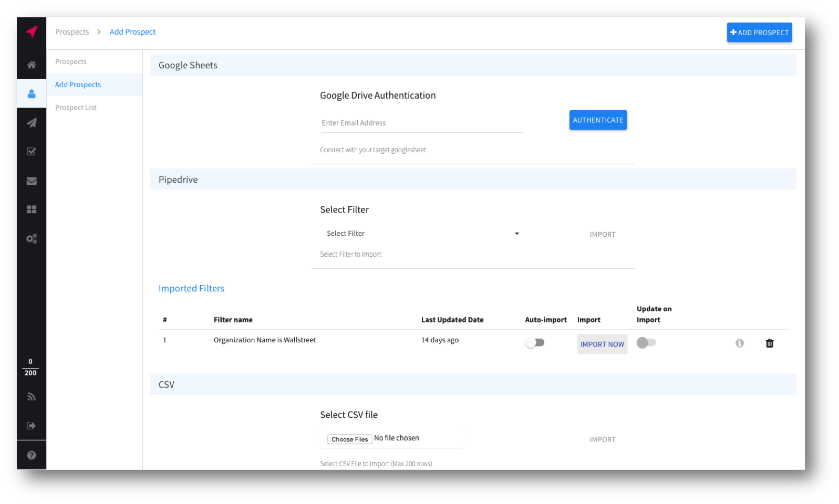Toggle Update on Import switch

pyautogui.click(x=646, y=343)
